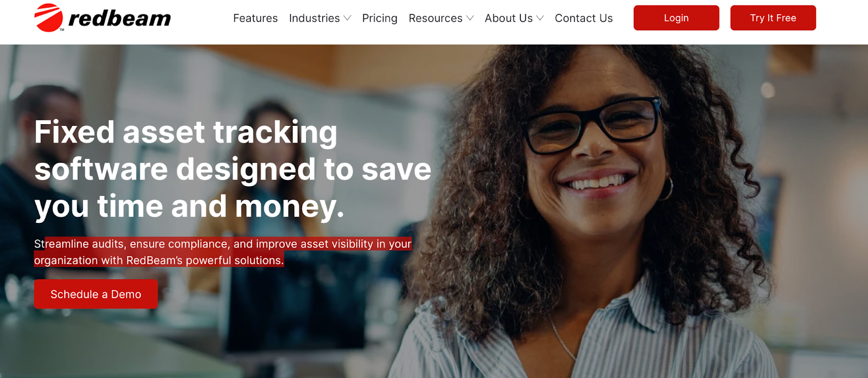Image resolution: width=868 pixels, height=378 pixels.
Task: Expand the chevron next to About Us
Action: click(x=540, y=18)
